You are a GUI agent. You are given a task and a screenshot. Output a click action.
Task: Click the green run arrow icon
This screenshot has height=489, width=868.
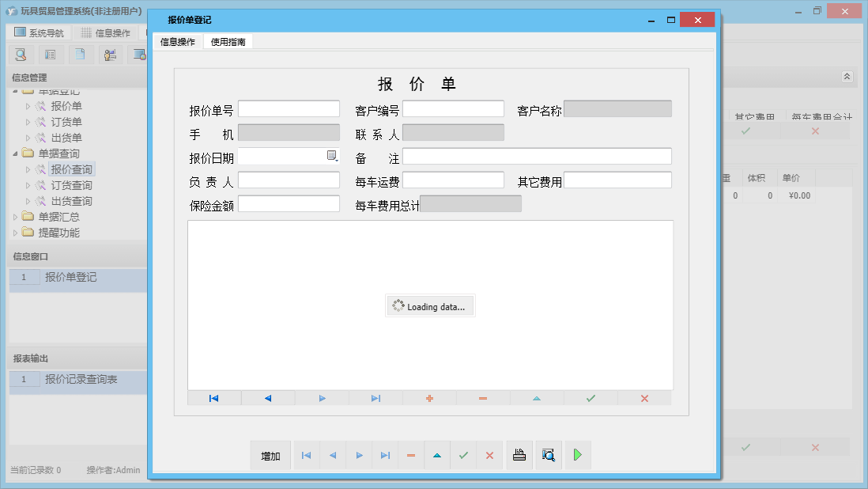click(578, 455)
